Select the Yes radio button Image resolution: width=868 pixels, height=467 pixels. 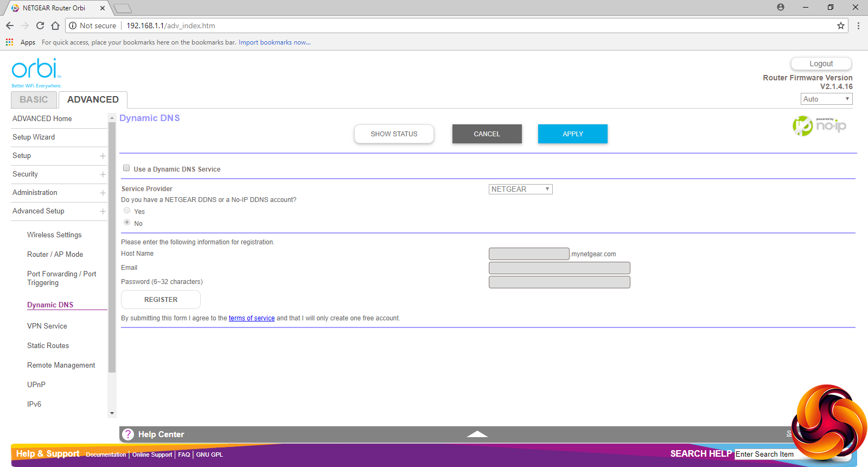click(127, 211)
